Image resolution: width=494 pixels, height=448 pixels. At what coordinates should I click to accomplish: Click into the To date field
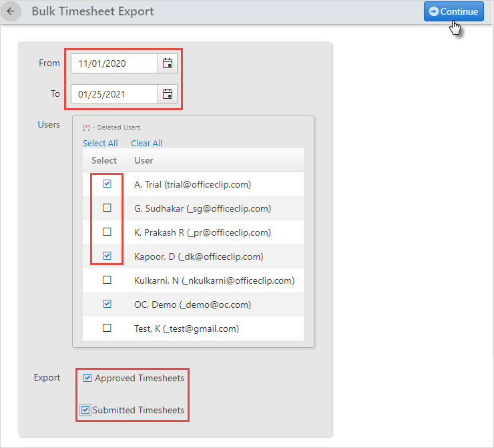114,94
